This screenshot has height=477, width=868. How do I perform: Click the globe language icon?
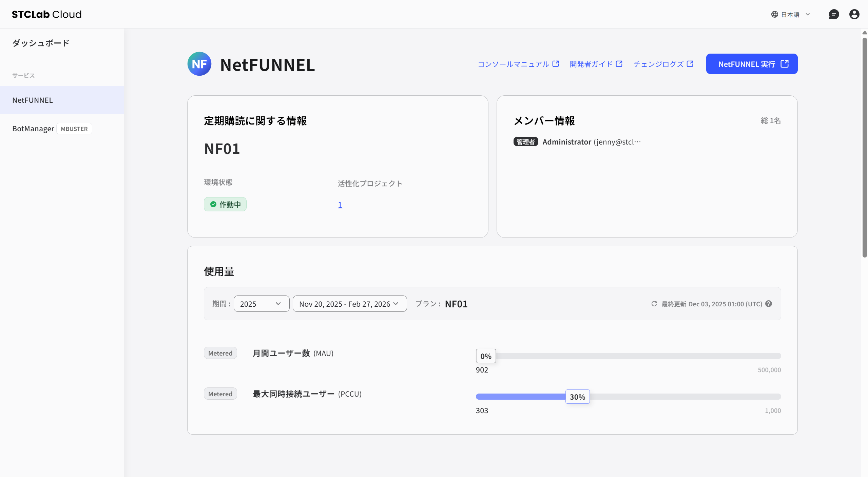pos(775,14)
